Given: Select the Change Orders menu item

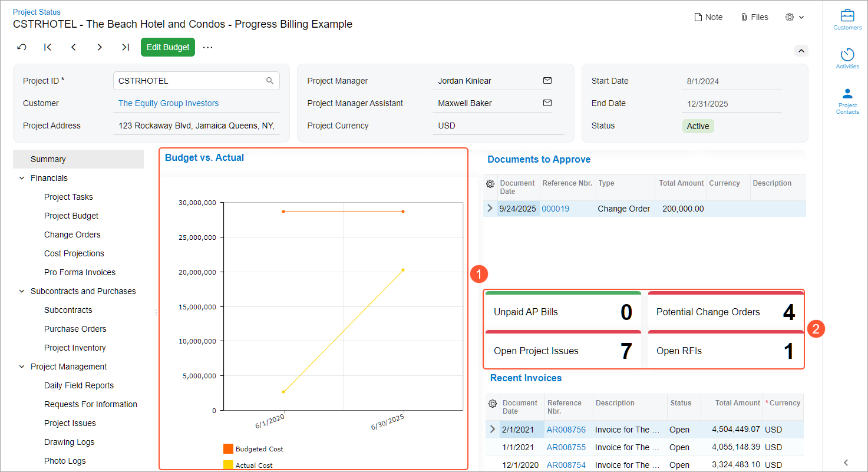Looking at the screenshot, I should tap(72, 235).
